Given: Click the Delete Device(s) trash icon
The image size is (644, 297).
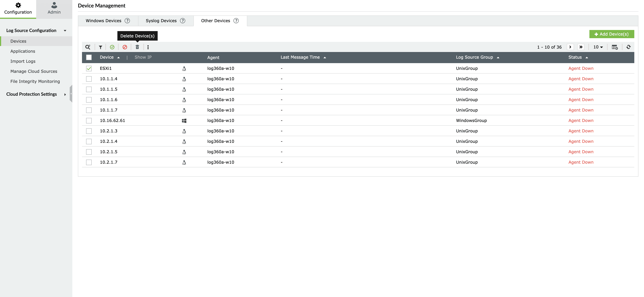Looking at the screenshot, I should coord(137,47).
